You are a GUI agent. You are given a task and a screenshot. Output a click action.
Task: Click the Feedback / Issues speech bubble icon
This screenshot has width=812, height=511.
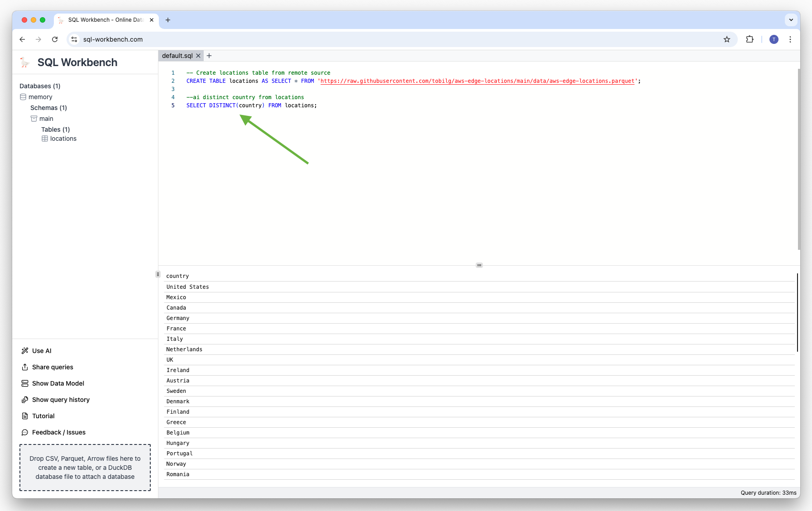click(25, 432)
